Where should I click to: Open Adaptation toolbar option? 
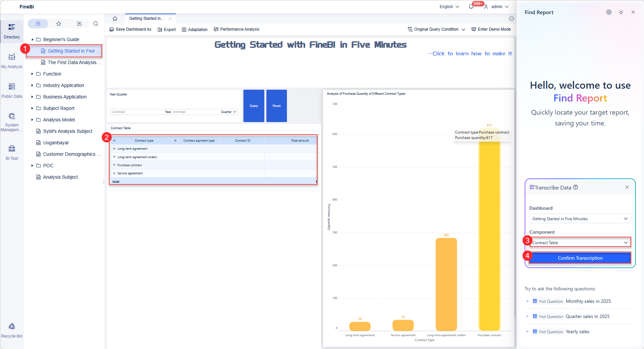[195, 29]
